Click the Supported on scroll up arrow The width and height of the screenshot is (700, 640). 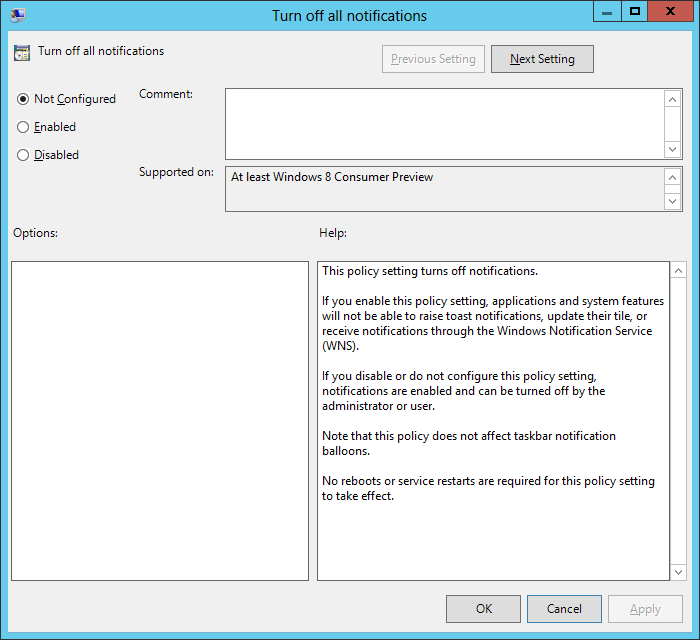point(673,177)
